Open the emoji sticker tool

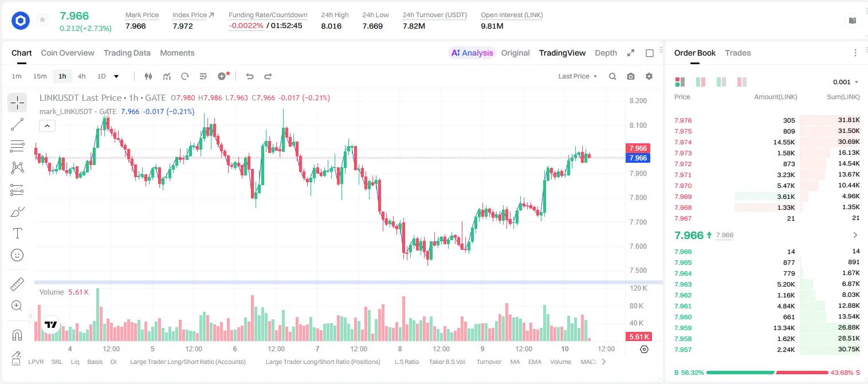[17, 255]
